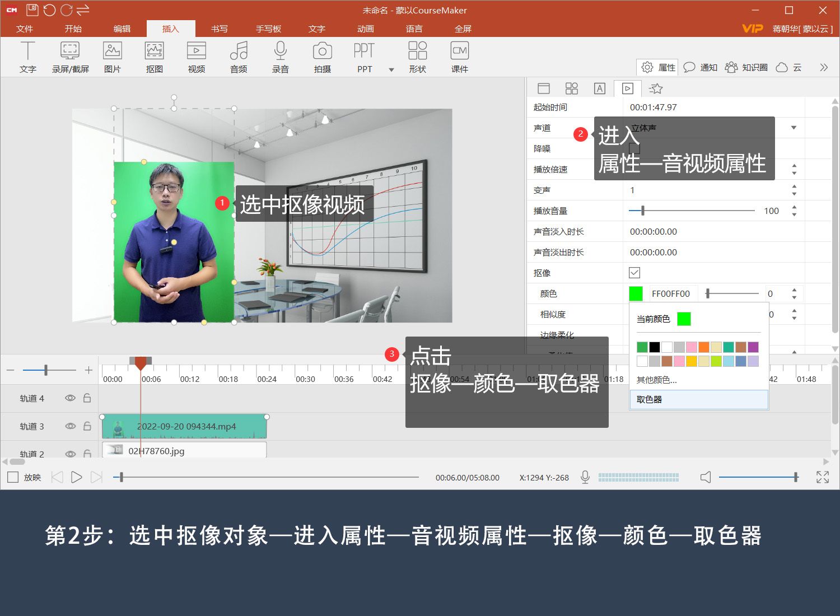Open the 属性 properties panel
This screenshot has width=840, height=616.
click(658, 67)
